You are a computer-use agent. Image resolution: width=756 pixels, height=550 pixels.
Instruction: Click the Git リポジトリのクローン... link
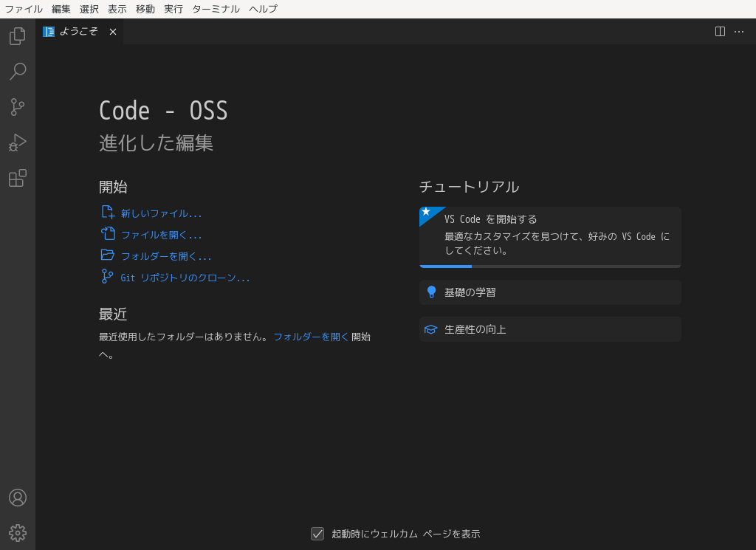[x=185, y=278]
